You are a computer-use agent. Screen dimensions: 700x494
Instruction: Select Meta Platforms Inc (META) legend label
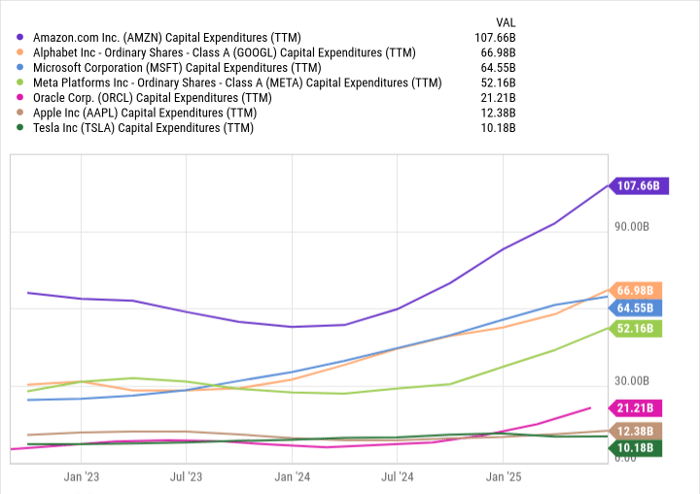tap(237, 83)
